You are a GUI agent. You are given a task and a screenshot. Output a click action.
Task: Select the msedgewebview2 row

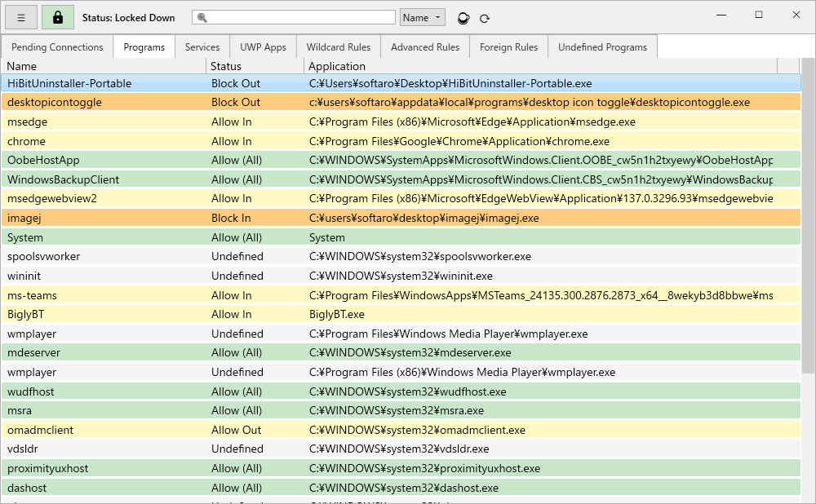401,199
